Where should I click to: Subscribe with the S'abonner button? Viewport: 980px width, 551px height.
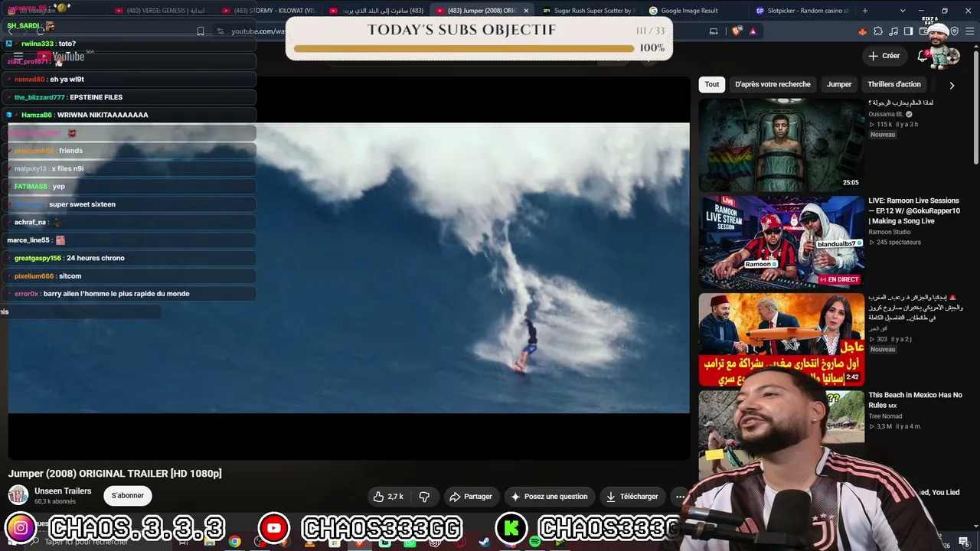(128, 495)
